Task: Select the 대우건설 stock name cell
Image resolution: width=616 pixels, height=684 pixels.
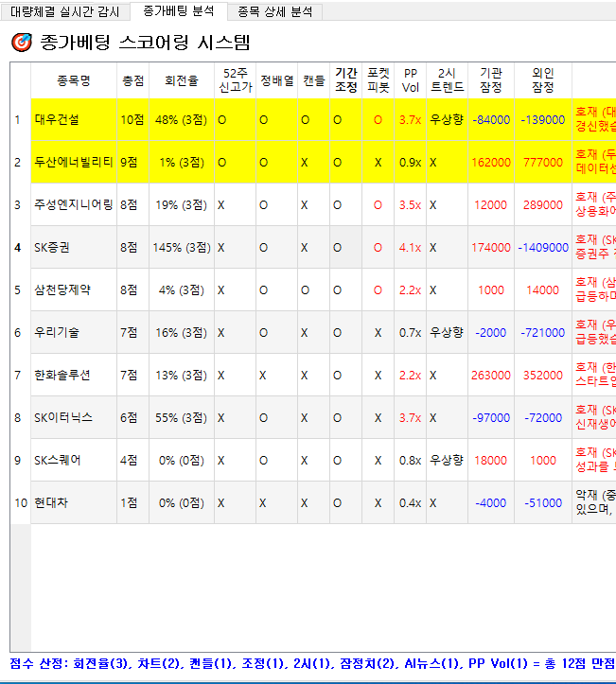Action: click(x=74, y=119)
